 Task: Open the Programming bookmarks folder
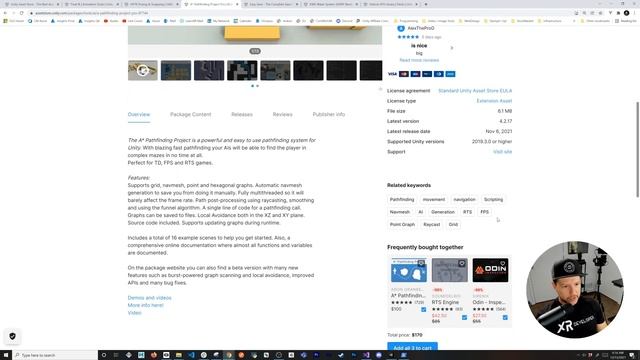[x=407, y=21]
